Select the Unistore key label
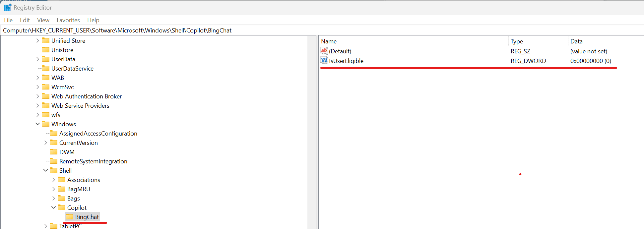 [x=62, y=50]
